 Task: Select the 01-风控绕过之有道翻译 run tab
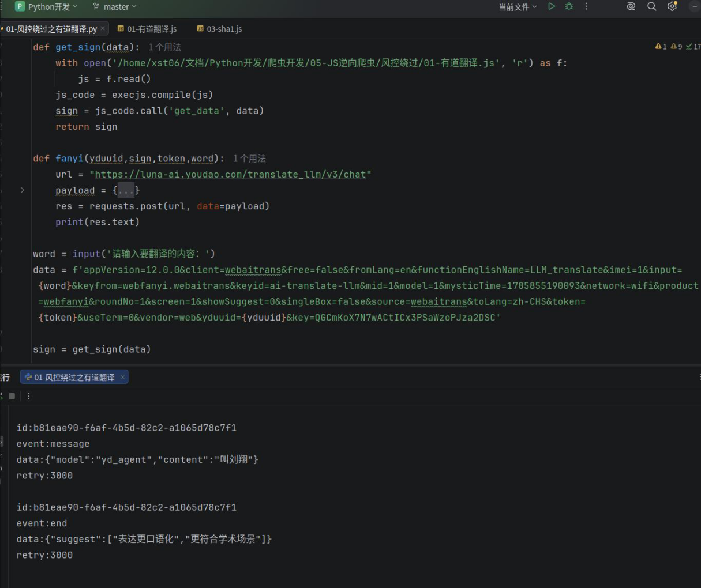pos(74,377)
